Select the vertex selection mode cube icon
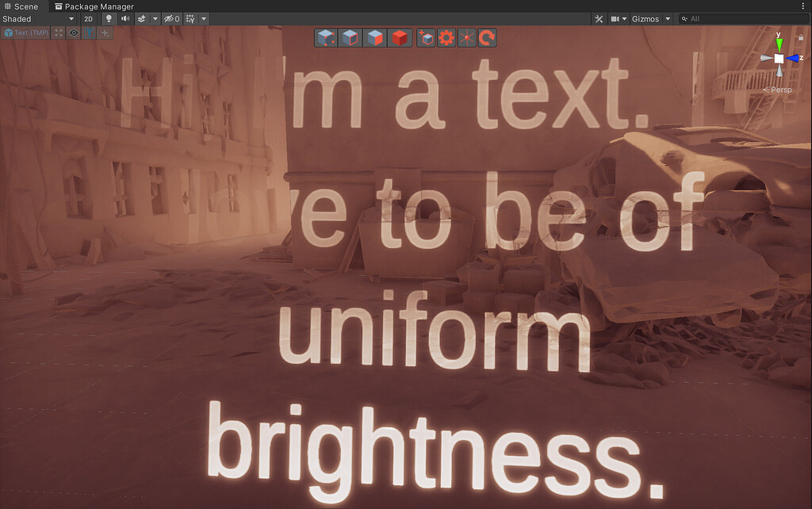812x509 pixels. tap(325, 37)
